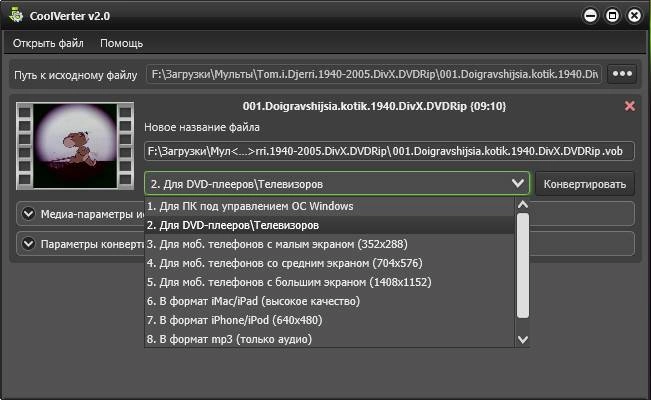
Task: Expand the Медиа-параметры section
Action: tap(29, 214)
